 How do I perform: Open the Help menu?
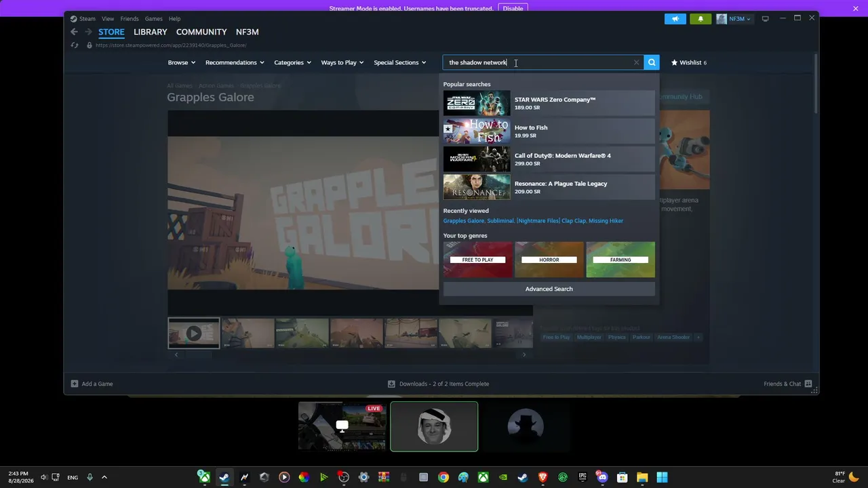pyautogui.click(x=174, y=19)
